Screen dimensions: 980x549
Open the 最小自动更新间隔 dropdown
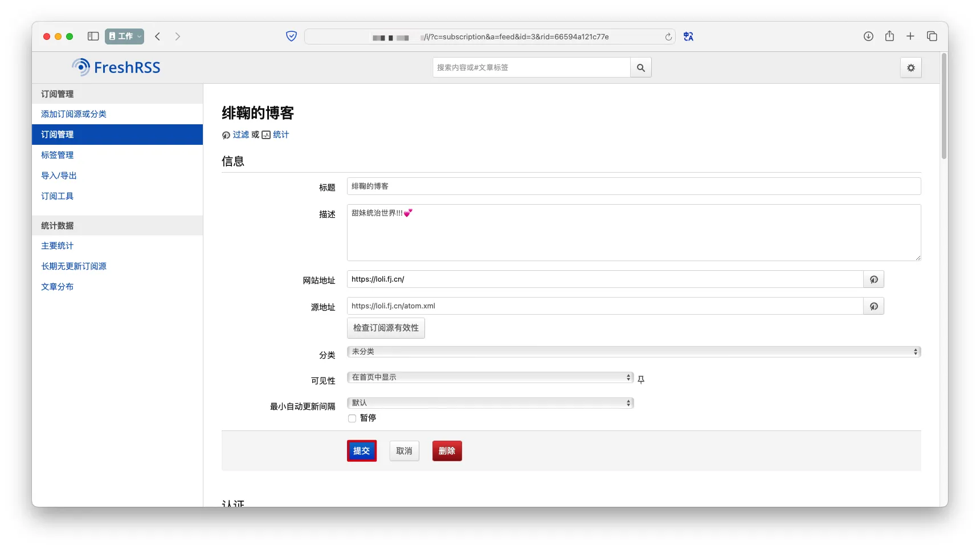pos(490,403)
